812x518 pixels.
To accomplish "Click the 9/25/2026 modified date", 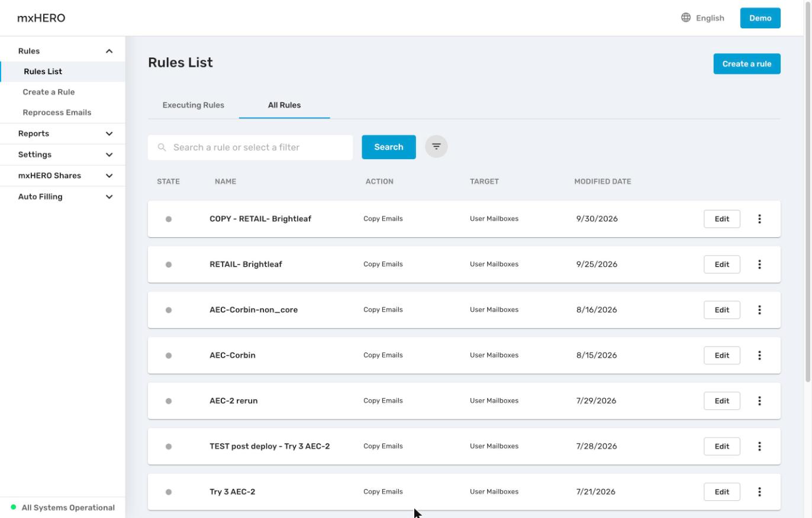I will click(x=597, y=264).
